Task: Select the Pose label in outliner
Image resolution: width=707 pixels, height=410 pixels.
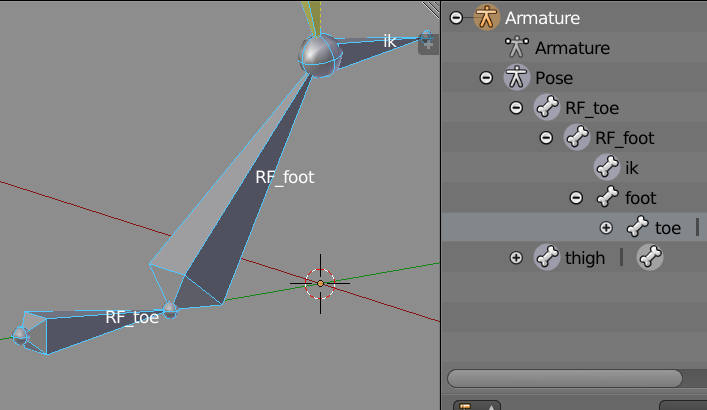Action: point(554,78)
